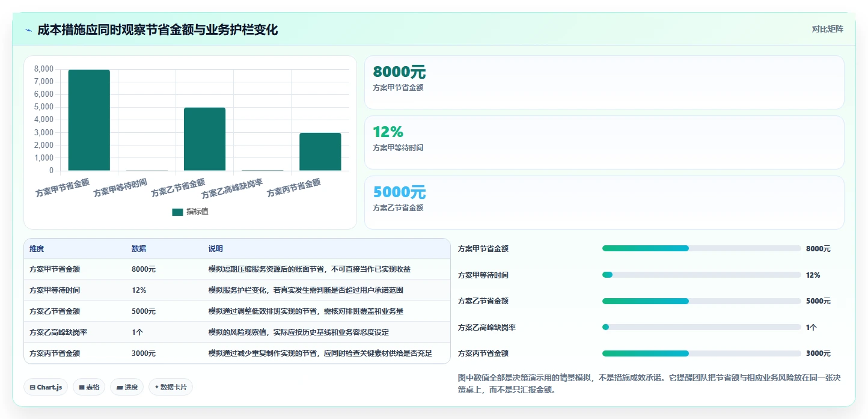Click the 12% data card value
Screen dimensions: 868x419
(x=388, y=132)
